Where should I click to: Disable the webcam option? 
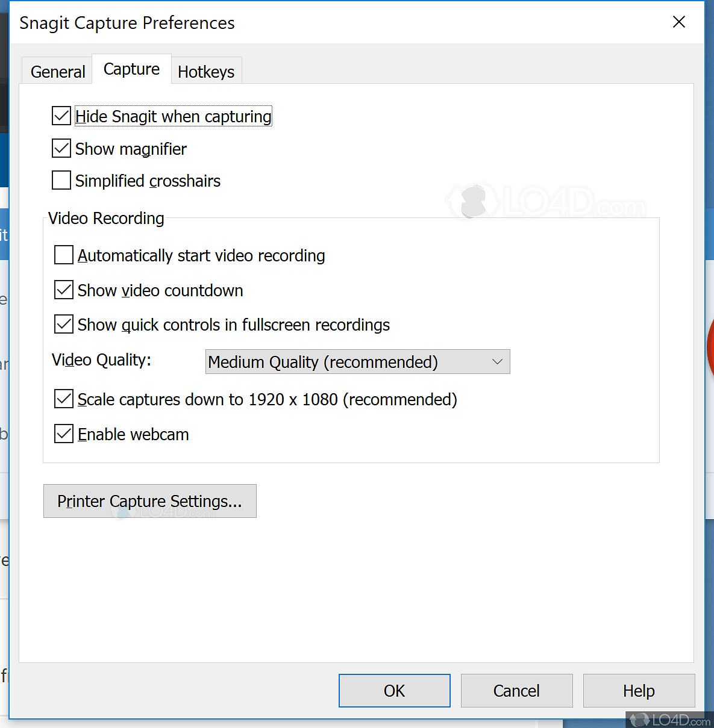(x=63, y=434)
